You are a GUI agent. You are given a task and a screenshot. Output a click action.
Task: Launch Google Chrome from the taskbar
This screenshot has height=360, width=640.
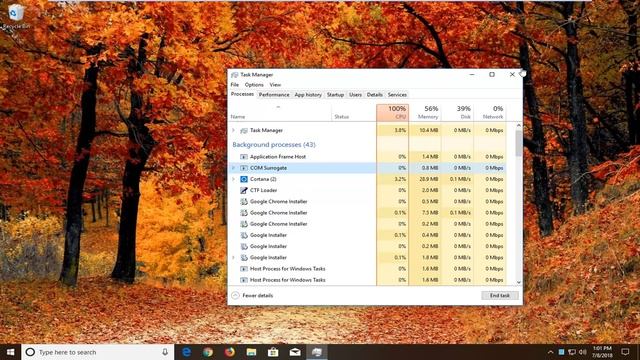point(208,352)
